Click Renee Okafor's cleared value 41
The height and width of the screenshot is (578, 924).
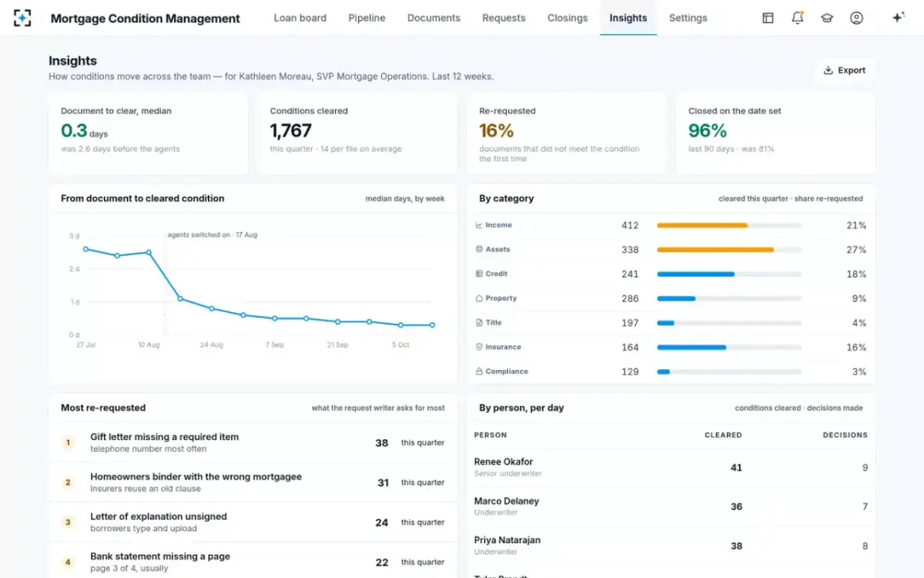736,467
